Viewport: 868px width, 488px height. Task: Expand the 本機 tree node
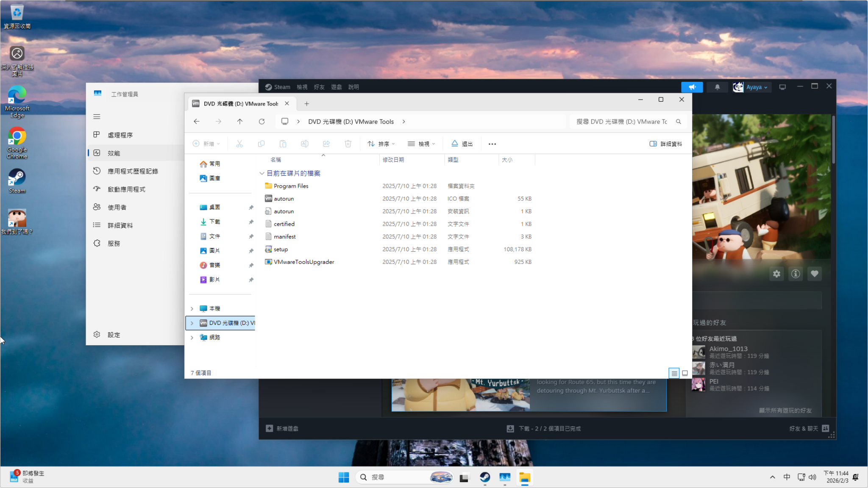pyautogui.click(x=192, y=309)
